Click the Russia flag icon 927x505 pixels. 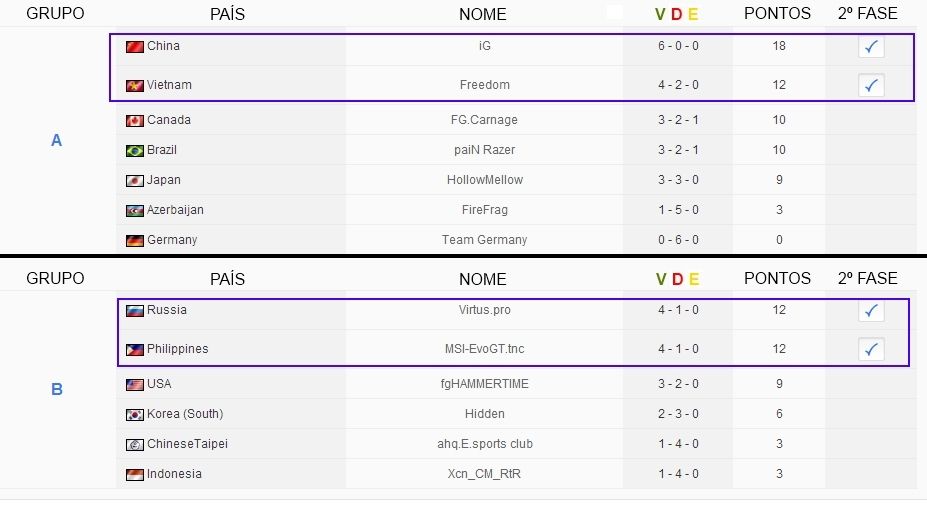pos(135,310)
